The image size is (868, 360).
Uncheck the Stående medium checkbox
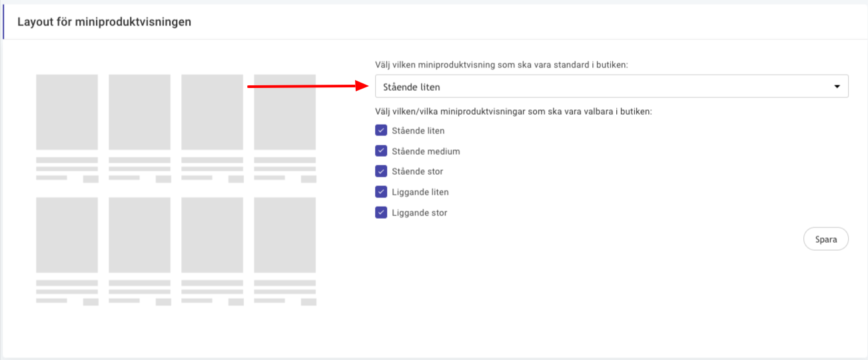pyautogui.click(x=381, y=151)
